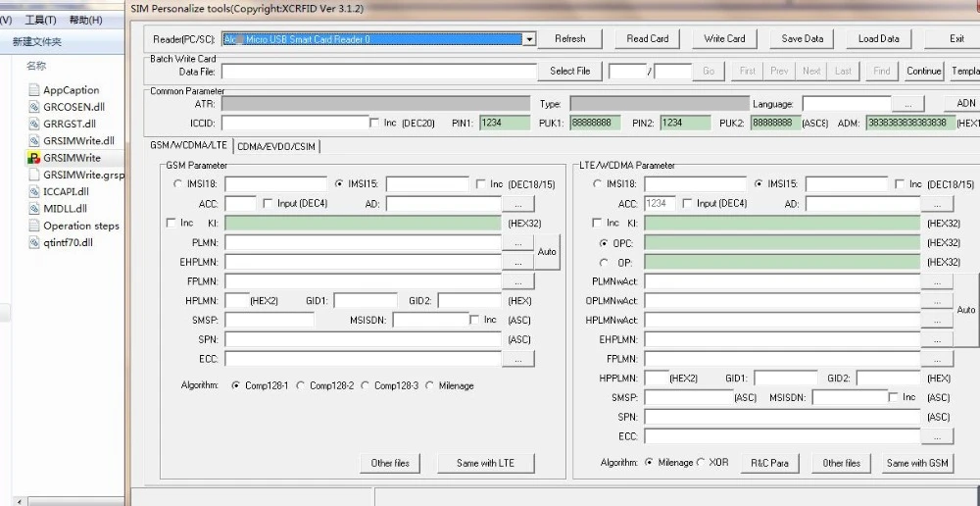Select the OP radio button in LTE parameters
980x506 pixels.
click(x=604, y=263)
